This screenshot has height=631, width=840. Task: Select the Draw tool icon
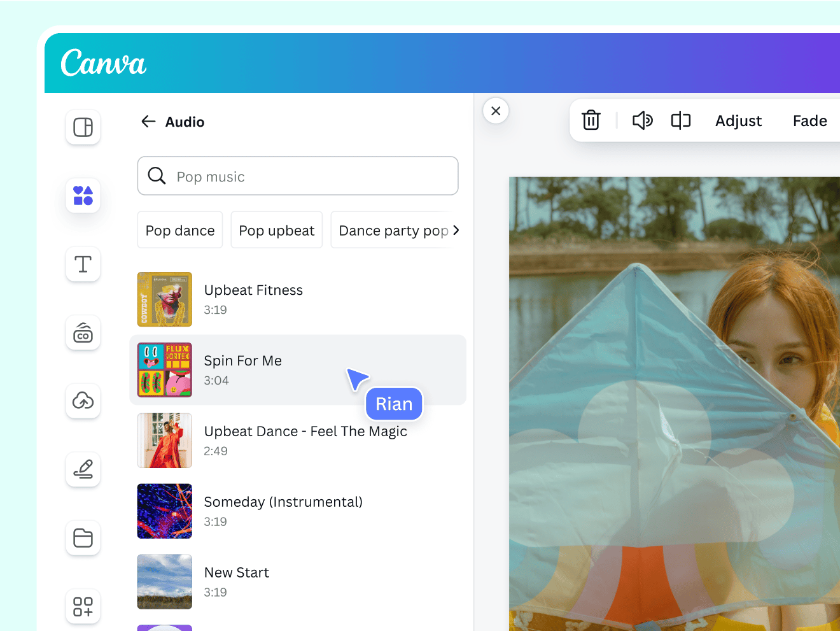click(83, 470)
